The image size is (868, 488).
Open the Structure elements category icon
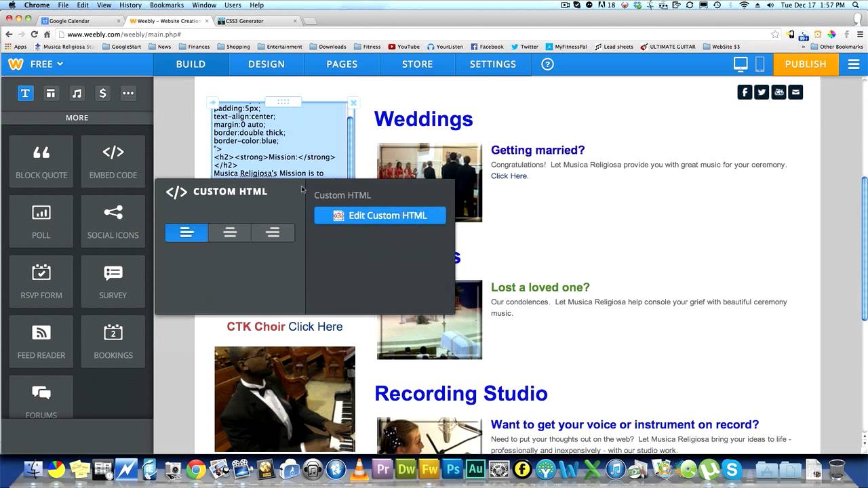(51, 94)
